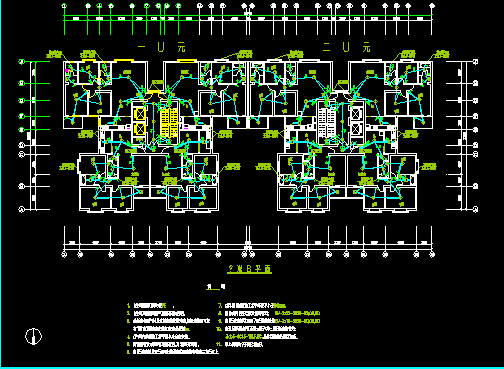Pick the yellow staircase in unit one

click(x=169, y=122)
